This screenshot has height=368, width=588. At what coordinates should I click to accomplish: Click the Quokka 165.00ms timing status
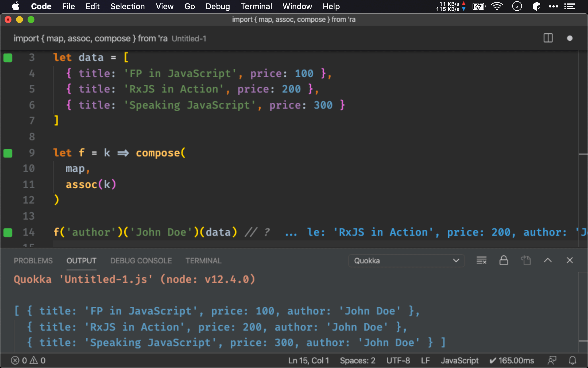pyautogui.click(x=512, y=361)
